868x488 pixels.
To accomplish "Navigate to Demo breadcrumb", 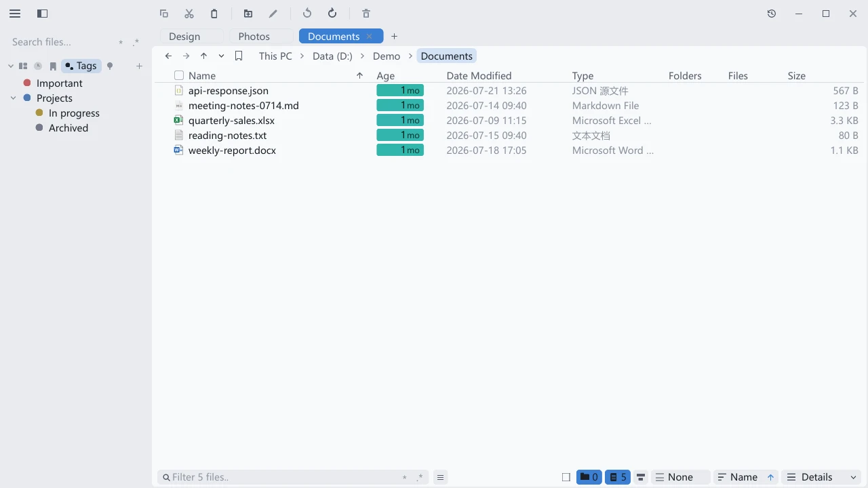I will click(x=387, y=56).
